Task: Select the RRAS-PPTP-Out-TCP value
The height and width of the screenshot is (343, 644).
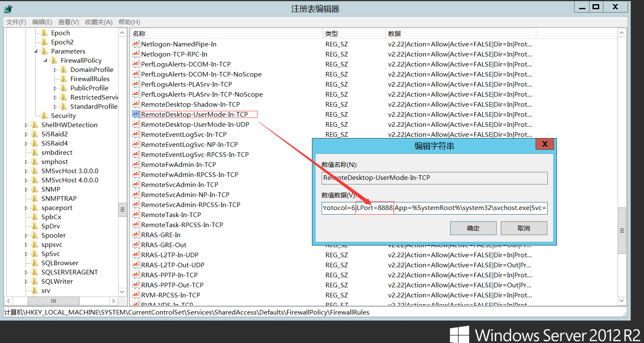Action: [x=172, y=285]
